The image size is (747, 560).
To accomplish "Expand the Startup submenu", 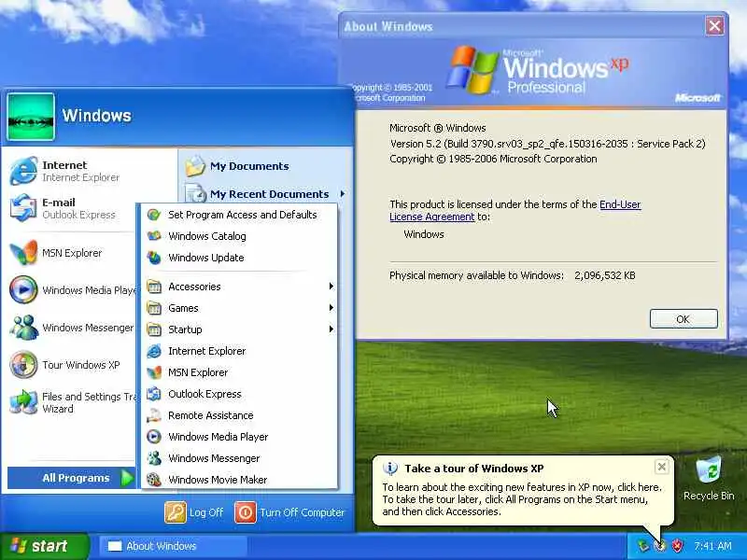I will [x=240, y=329].
